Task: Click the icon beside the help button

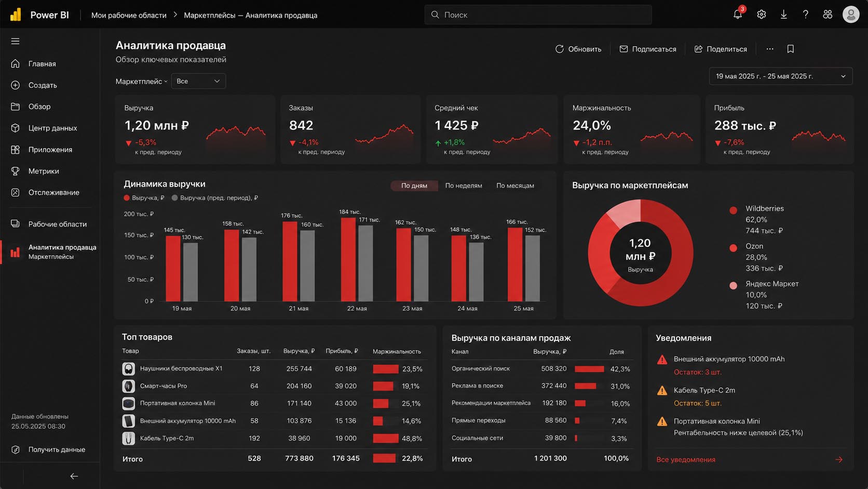Action: [x=828, y=15]
